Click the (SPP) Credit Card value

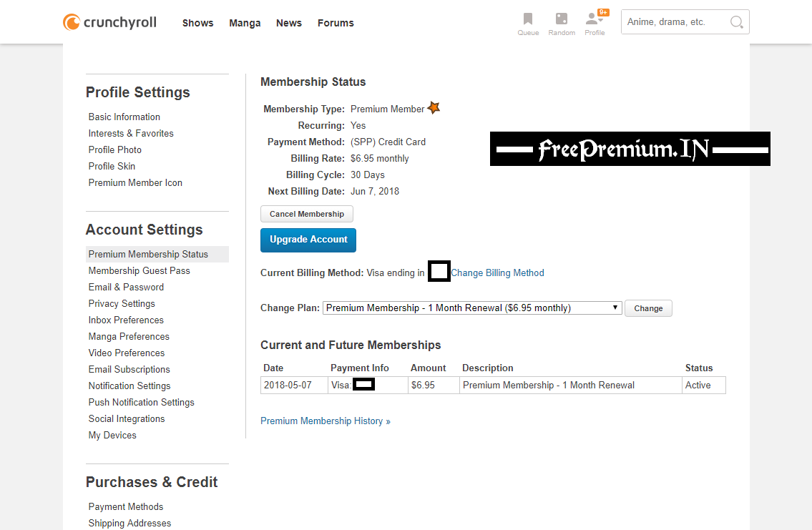pos(388,142)
